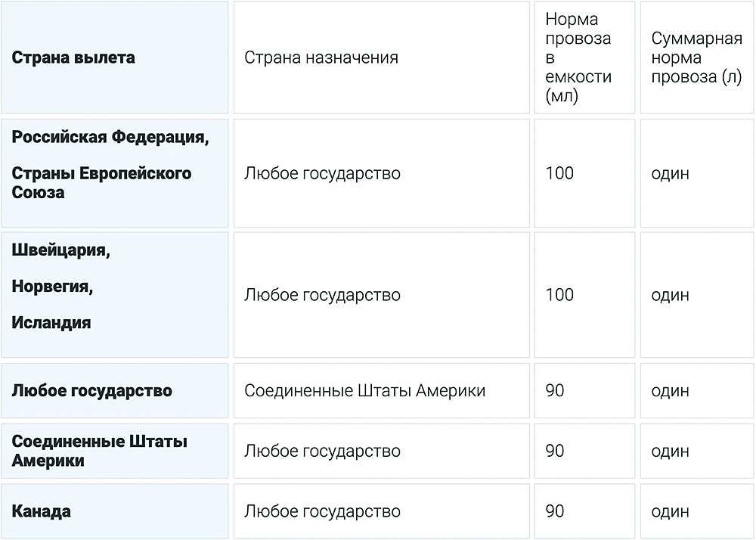Click the "Страны Европейского Союза" text
756x540 pixels.
(101, 182)
